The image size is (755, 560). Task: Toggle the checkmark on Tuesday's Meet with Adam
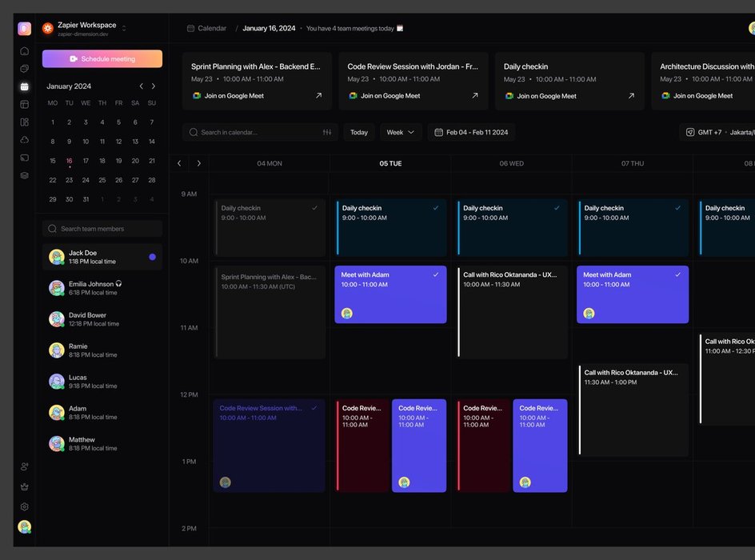[x=436, y=274]
